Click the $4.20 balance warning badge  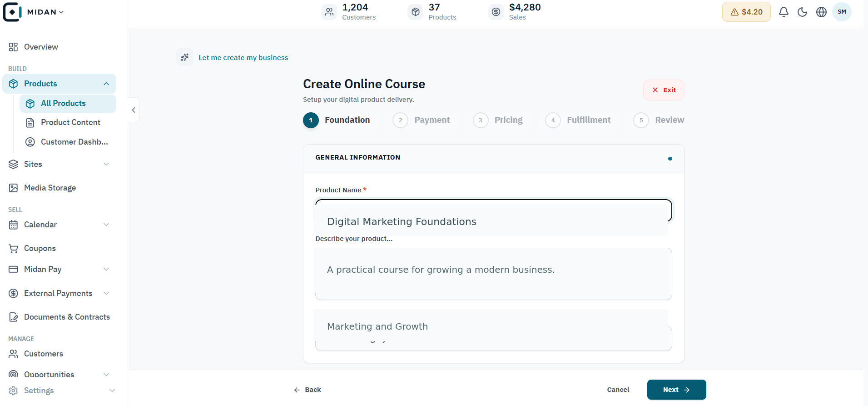(x=746, y=12)
